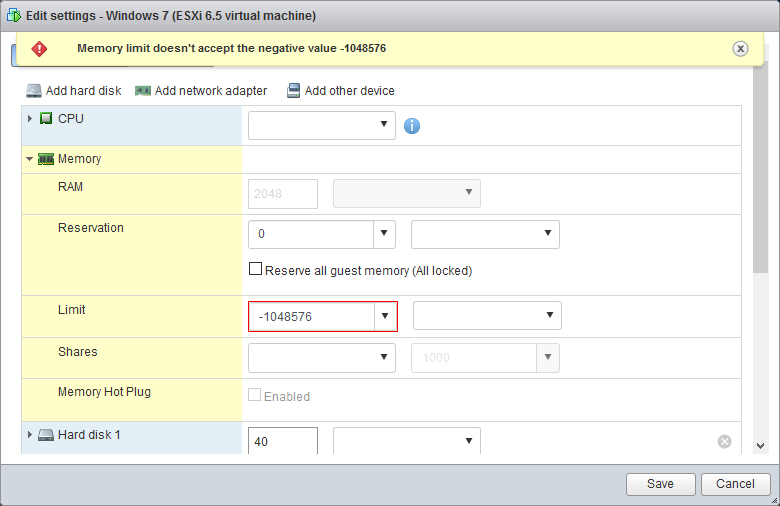Click the Add network adapter icon
The height and width of the screenshot is (506, 780).
pyautogui.click(x=143, y=91)
